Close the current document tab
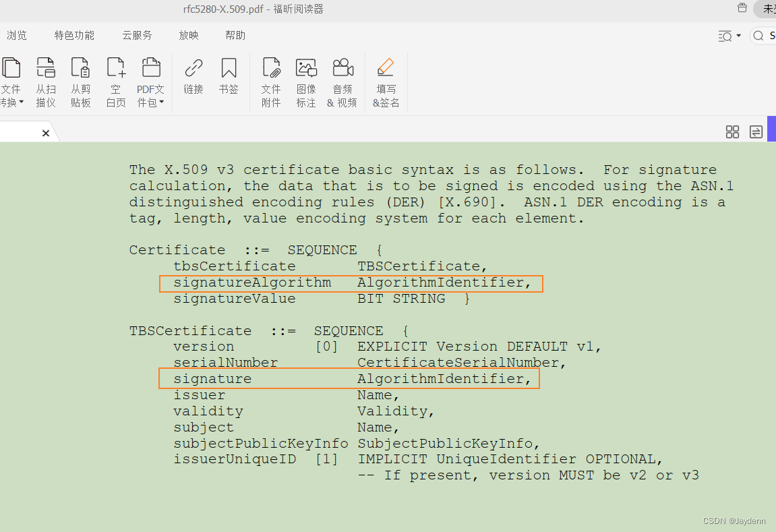 tap(46, 133)
